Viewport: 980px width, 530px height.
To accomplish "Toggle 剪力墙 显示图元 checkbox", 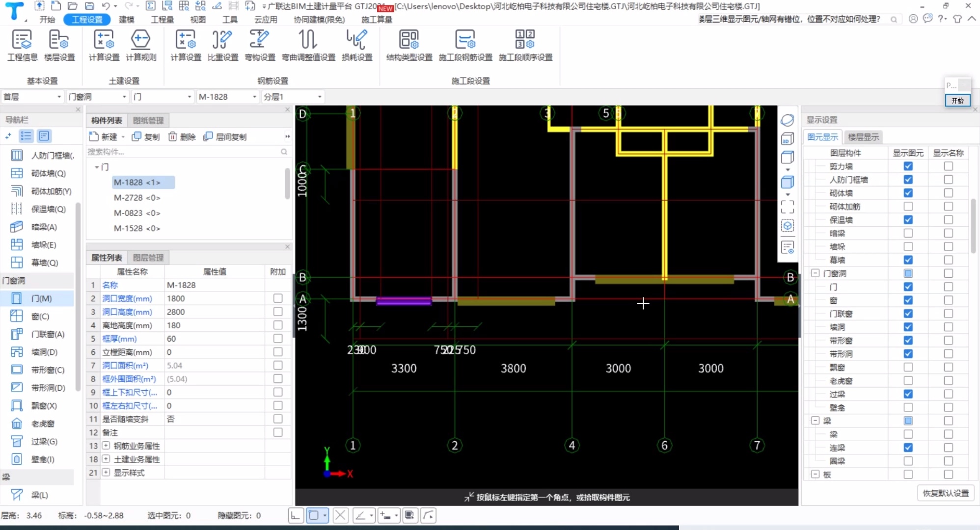I will pyautogui.click(x=908, y=166).
